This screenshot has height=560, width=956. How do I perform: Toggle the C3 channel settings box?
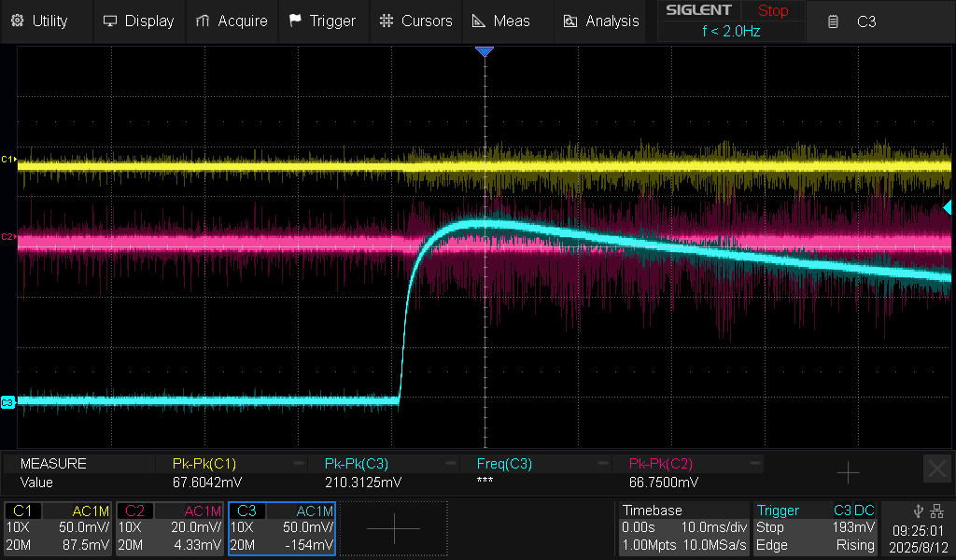(x=281, y=528)
